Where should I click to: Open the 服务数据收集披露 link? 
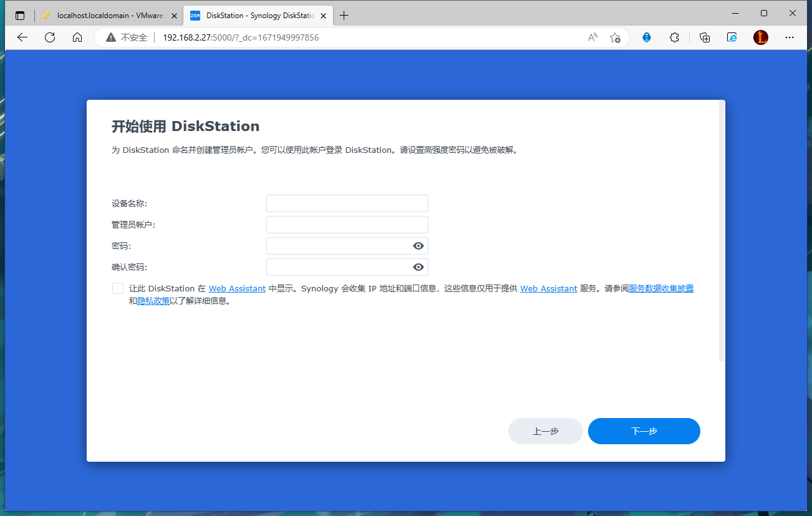click(661, 289)
